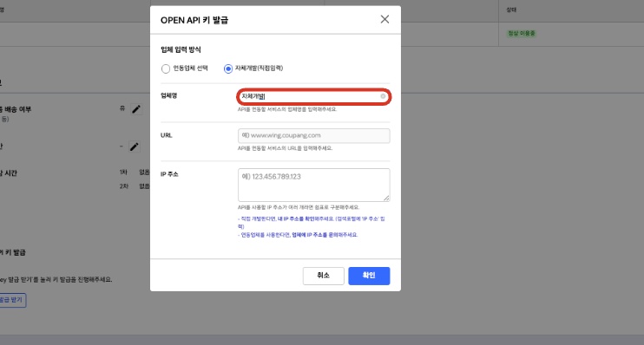The width and height of the screenshot is (644, 345).
Task: Click the IP 주소 text area resize grip
Action: point(386,199)
